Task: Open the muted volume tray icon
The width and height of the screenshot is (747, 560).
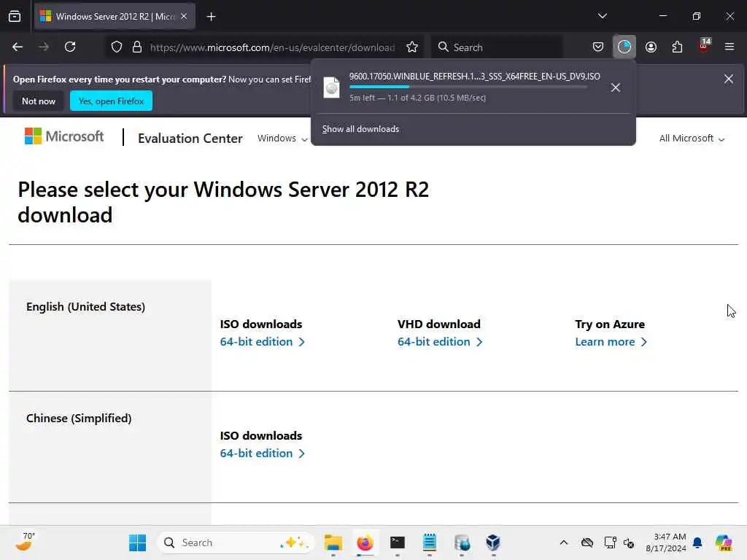Action: [629, 542]
